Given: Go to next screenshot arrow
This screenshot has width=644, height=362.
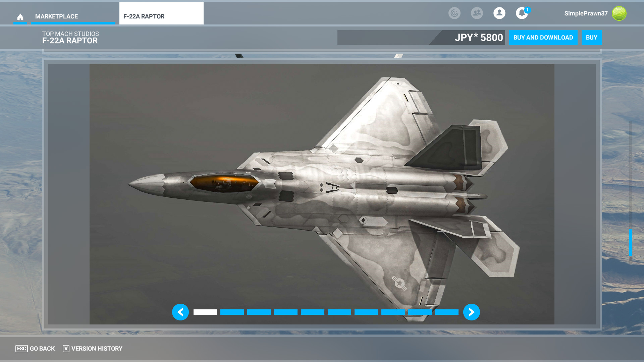Looking at the screenshot, I should click(x=471, y=312).
